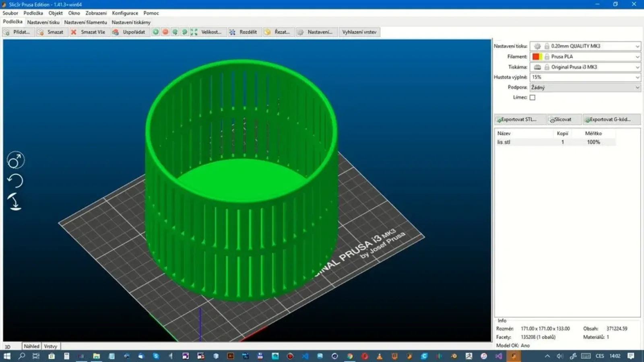Click the red filament color swatch
This screenshot has height=362, width=644.
(x=536, y=57)
